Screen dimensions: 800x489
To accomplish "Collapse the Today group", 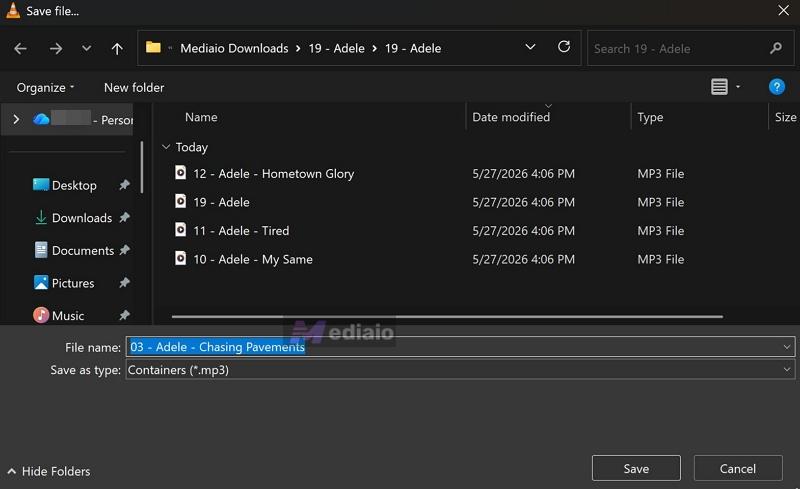I will pyautogui.click(x=166, y=147).
